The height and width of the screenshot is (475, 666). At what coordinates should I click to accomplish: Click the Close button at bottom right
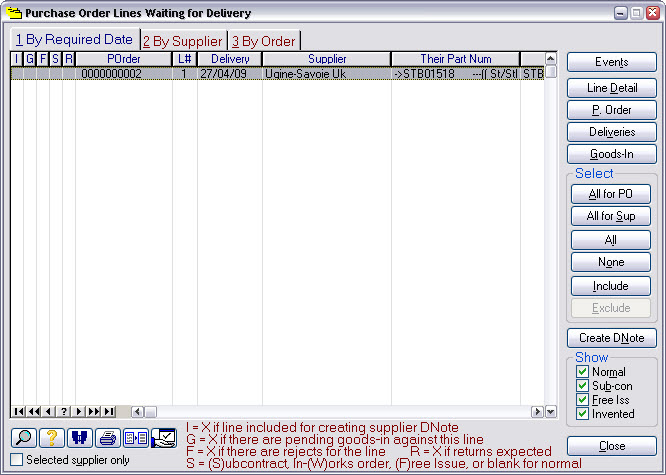[x=612, y=446]
